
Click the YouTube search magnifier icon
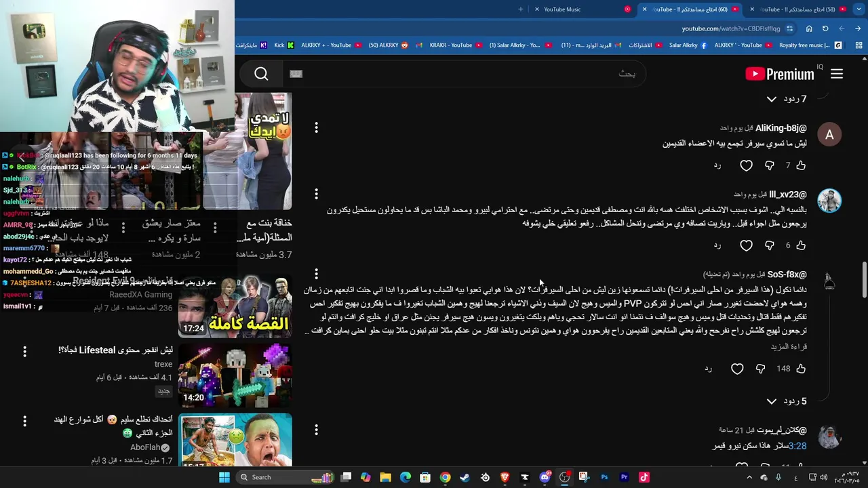click(x=261, y=74)
